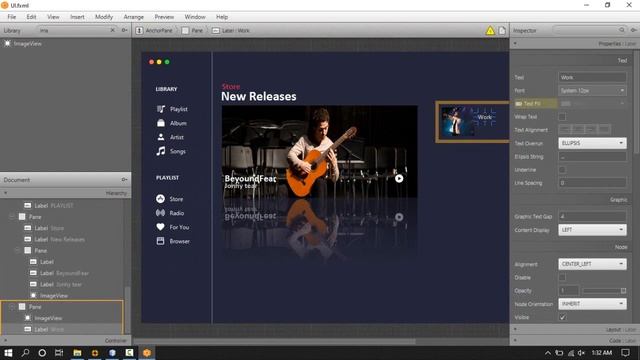Expand the Layout section in Inspector
Screen dimensions: 640x360
tap(515, 329)
